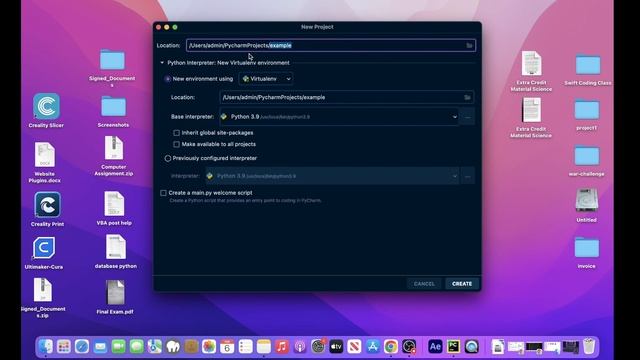Enable Make available to all projects checkbox
Image resolution: width=640 pixels, height=360 pixels.
176,144
